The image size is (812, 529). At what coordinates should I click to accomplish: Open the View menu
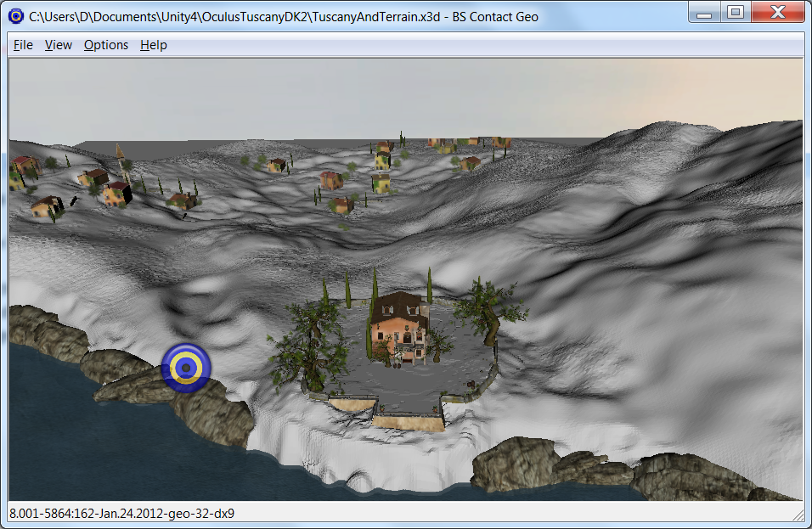(59, 45)
